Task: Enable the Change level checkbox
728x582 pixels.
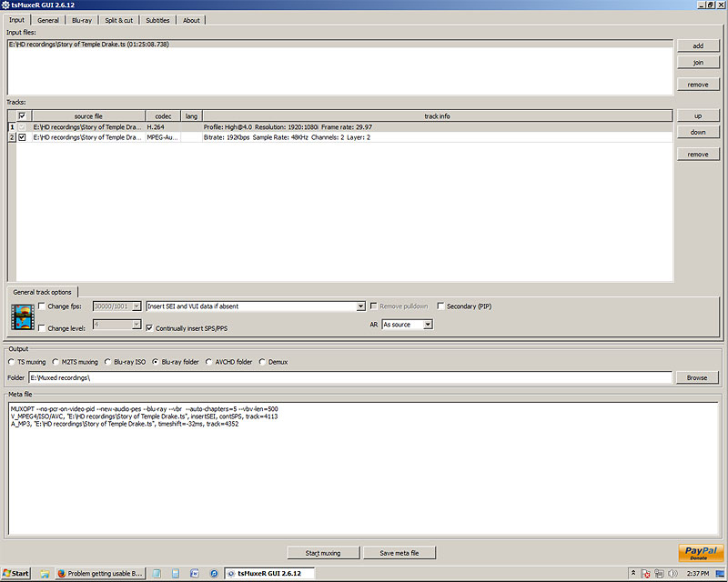Action: (x=42, y=328)
